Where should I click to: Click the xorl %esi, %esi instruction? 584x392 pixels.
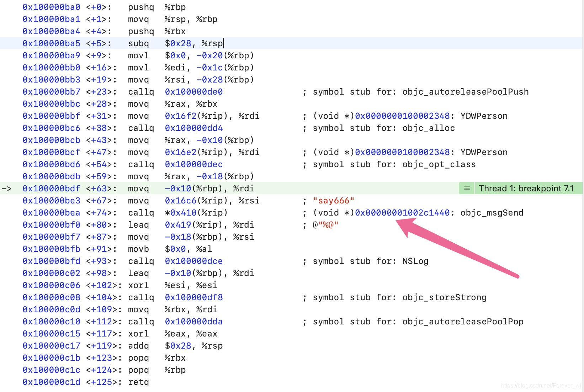[x=172, y=285]
